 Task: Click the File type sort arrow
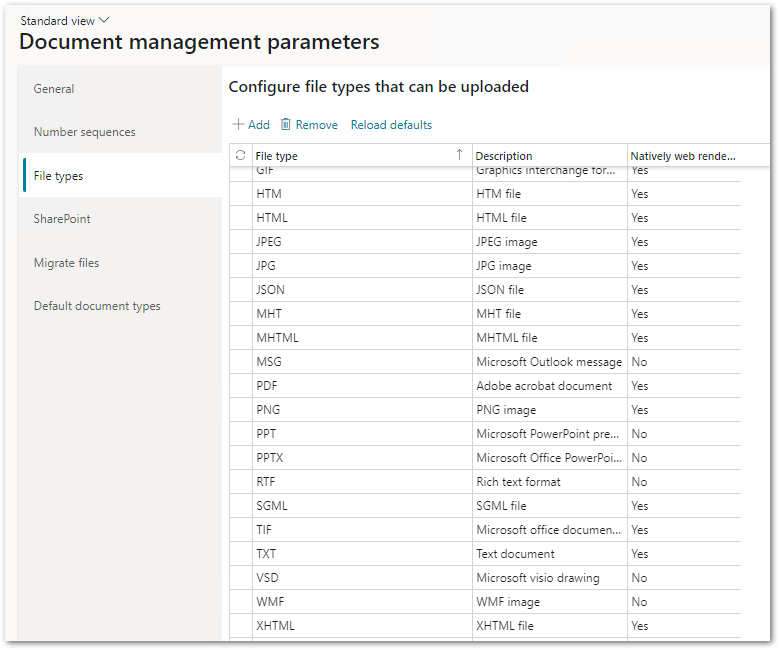point(459,155)
